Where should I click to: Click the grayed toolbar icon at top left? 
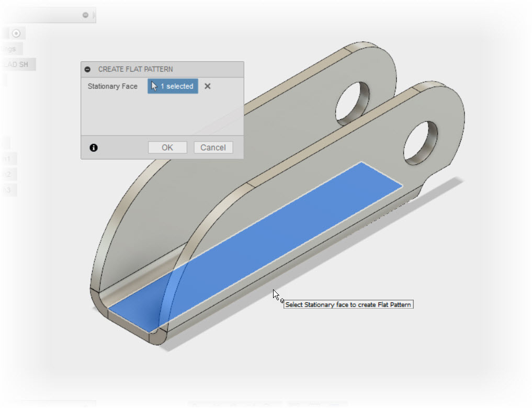(x=3, y=32)
